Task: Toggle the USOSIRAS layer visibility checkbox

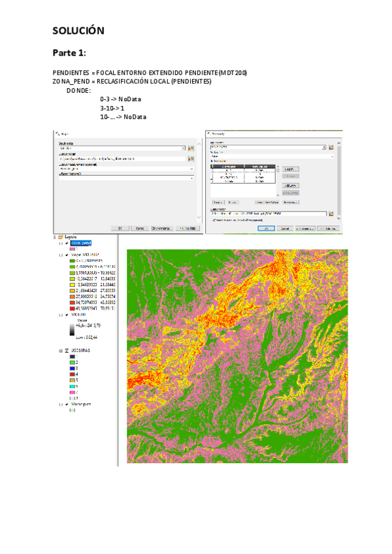Action: [x=66, y=351]
